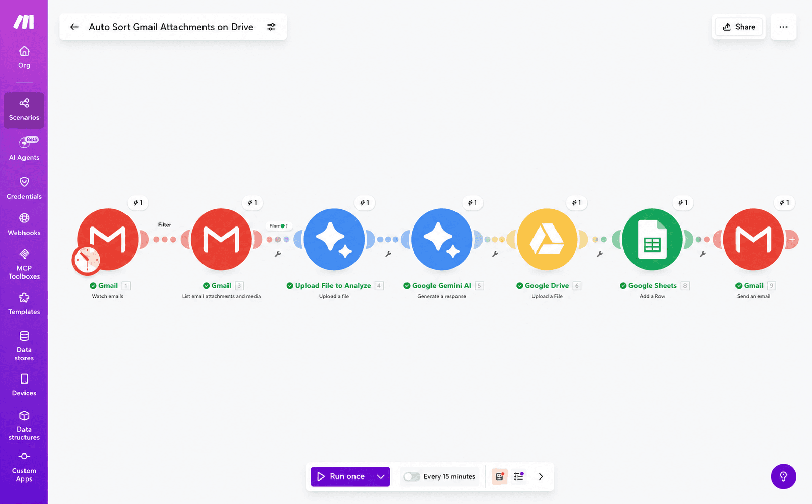
Task: Open MCP Toolboxes
Action: [24, 264]
